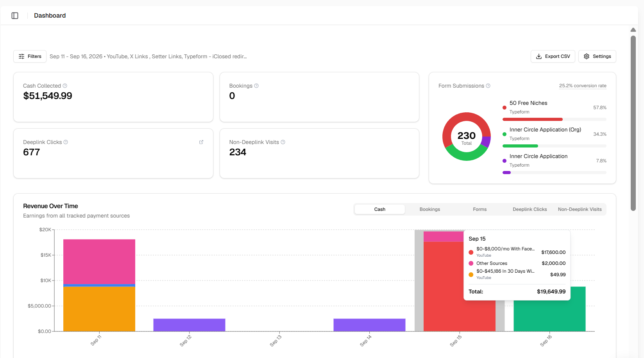Click the 230 Total donut chart

coord(467,137)
